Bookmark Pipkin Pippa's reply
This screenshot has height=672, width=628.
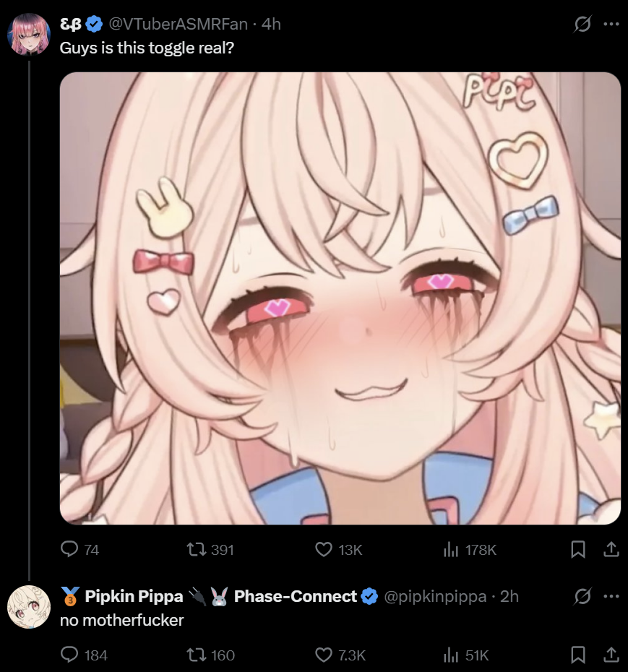[x=578, y=655]
